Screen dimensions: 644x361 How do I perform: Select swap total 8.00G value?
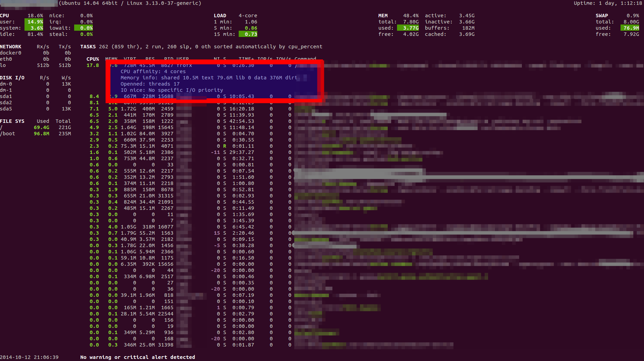pyautogui.click(x=631, y=22)
